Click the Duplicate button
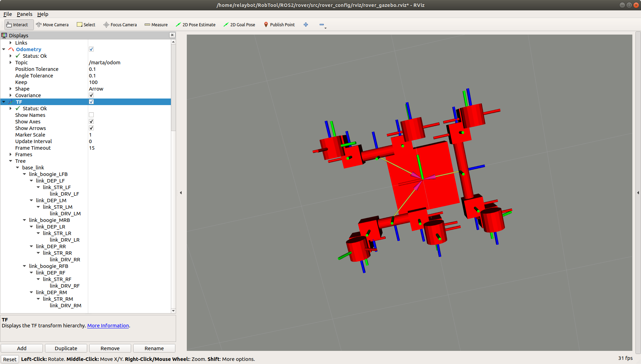The height and width of the screenshot is (364, 641). click(66, 348)
